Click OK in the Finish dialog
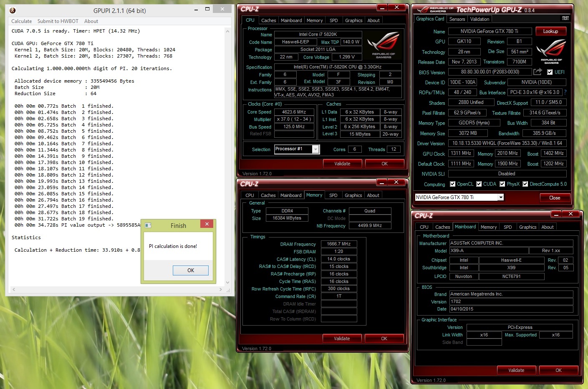The height and width of the screenshot is (389, 588). pyautogui.click(x=191, y=270)
